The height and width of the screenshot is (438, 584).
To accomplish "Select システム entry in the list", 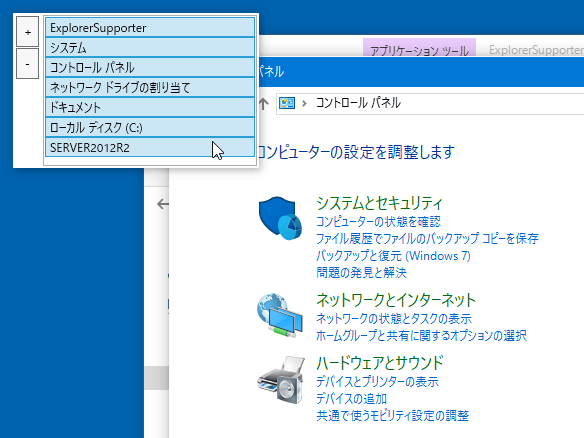I will pyautogui.click(x=150, y=48).
